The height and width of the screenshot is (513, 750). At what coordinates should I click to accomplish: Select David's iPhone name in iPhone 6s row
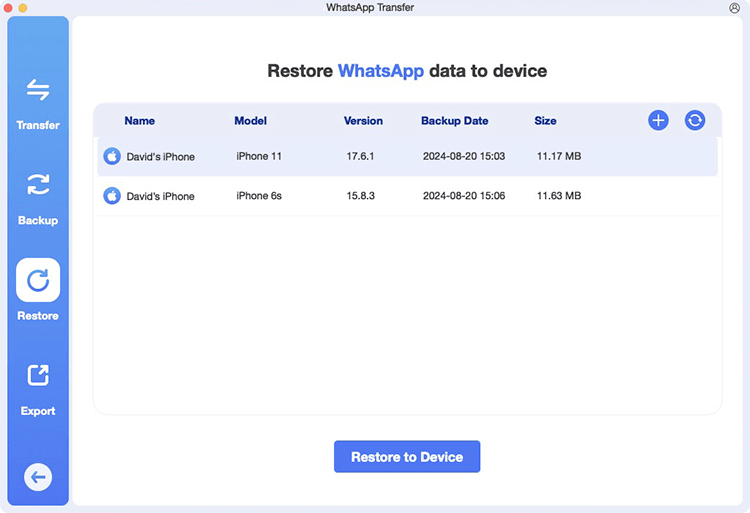pyautogui.click(x=160, y=196)
